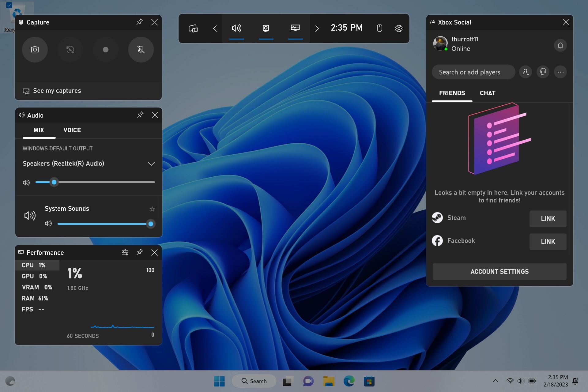Open ACCOUNT SETTINGS
The image size is (588, 392).
click(499, 272)
